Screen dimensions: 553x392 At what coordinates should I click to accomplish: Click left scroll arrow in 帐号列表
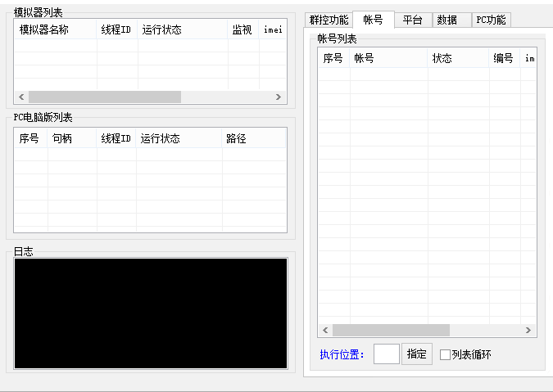pos(325,330)
